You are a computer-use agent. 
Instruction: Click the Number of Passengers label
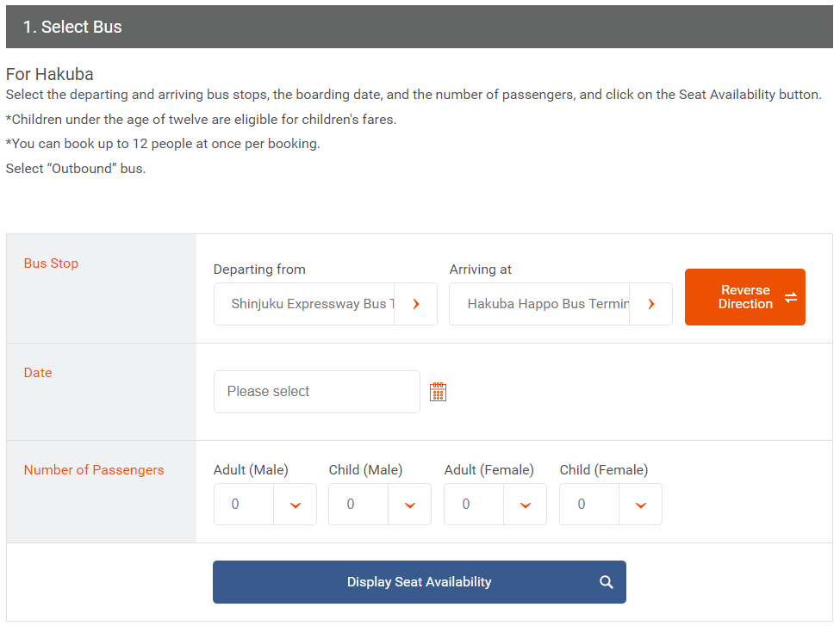point(94,470)
